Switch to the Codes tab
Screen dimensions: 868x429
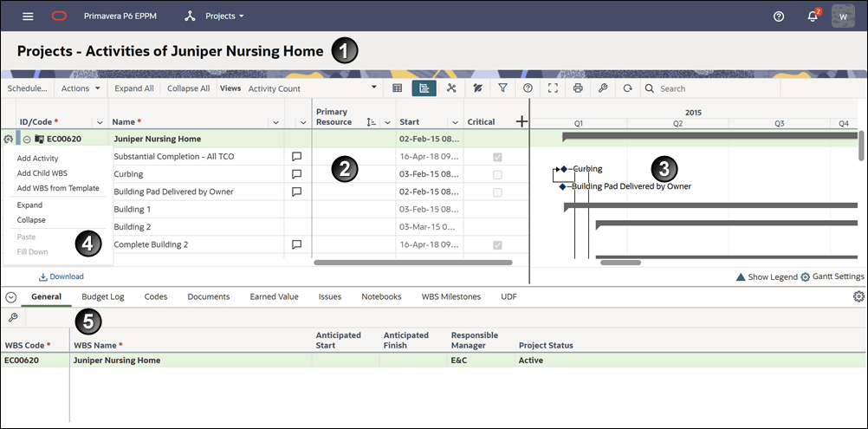[156, 296]
